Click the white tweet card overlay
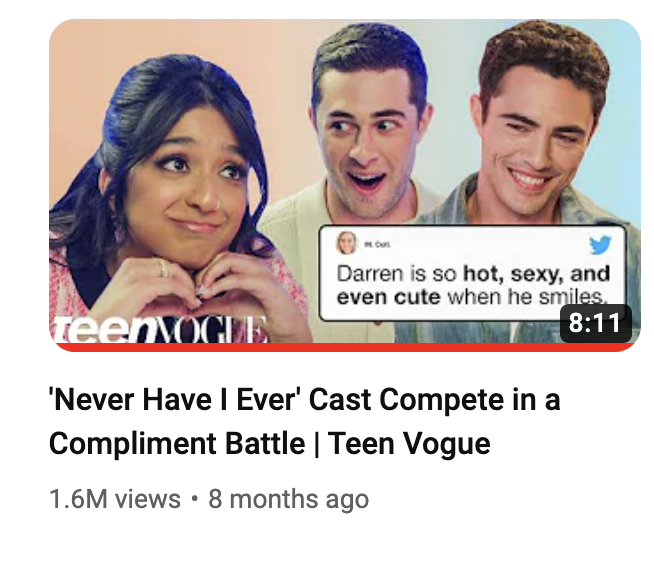654x564 pixels. [x=473, y=273]
